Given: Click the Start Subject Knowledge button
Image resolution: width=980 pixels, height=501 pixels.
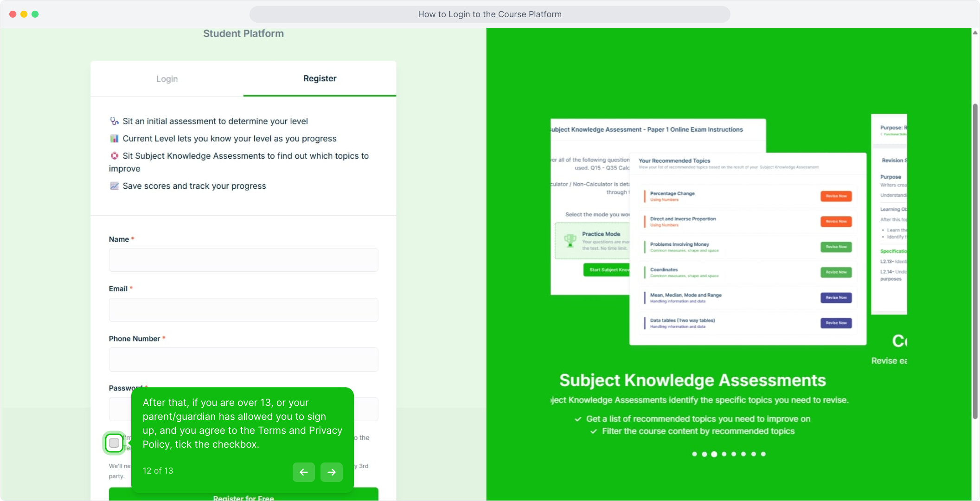Looking at the screenshot, I should (x=607, y=270).
